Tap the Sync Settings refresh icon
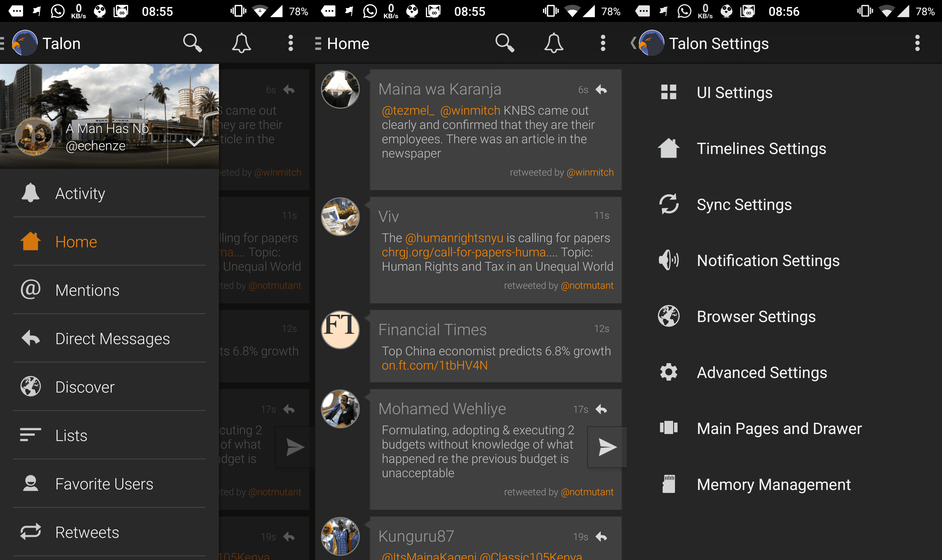942x560 pixels. pyautogui.click(x=669, y=204)
